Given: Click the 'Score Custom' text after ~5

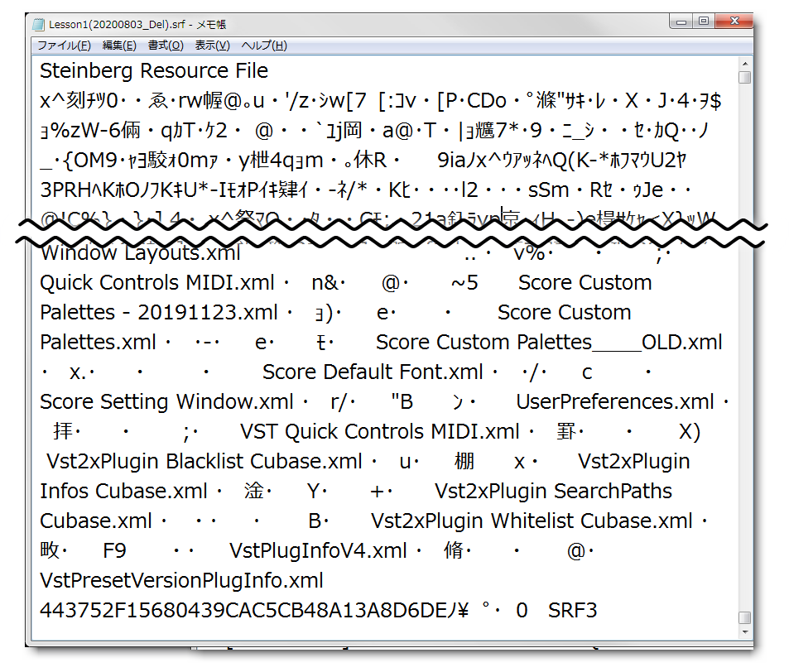Looking at the screenshot, I should [585, 283].
